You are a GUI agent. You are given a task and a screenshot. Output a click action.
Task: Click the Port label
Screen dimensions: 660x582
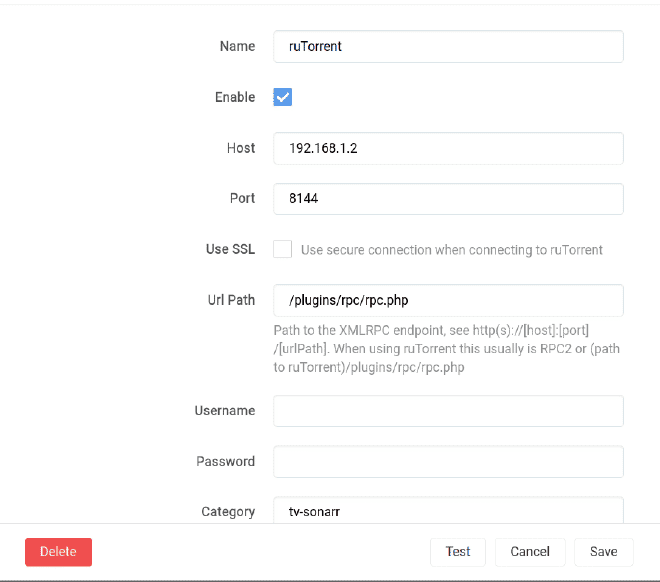click(242, 198)
